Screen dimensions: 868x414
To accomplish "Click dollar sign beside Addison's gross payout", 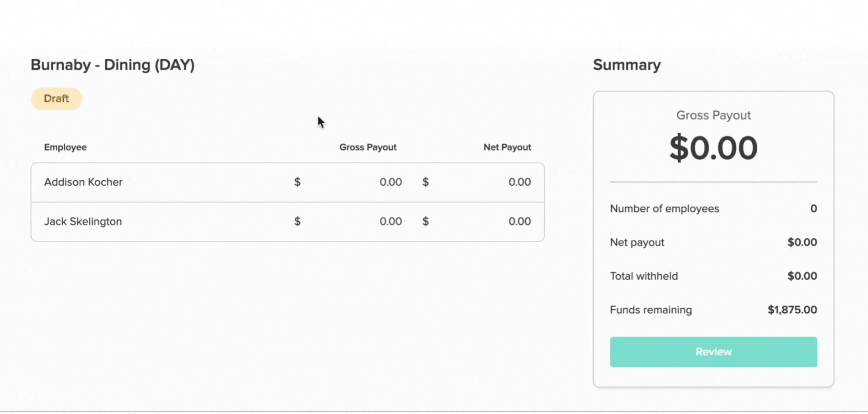I will [297, 182].
